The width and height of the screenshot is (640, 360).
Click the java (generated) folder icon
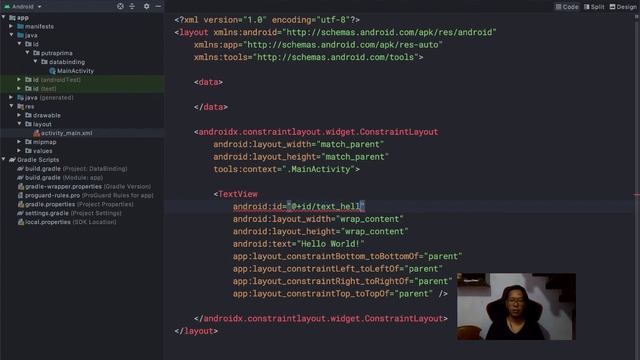(20, 98)
